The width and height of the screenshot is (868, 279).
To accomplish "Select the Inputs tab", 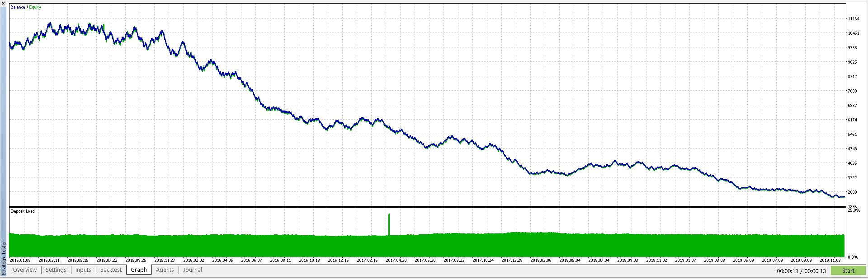I will 83,270.
